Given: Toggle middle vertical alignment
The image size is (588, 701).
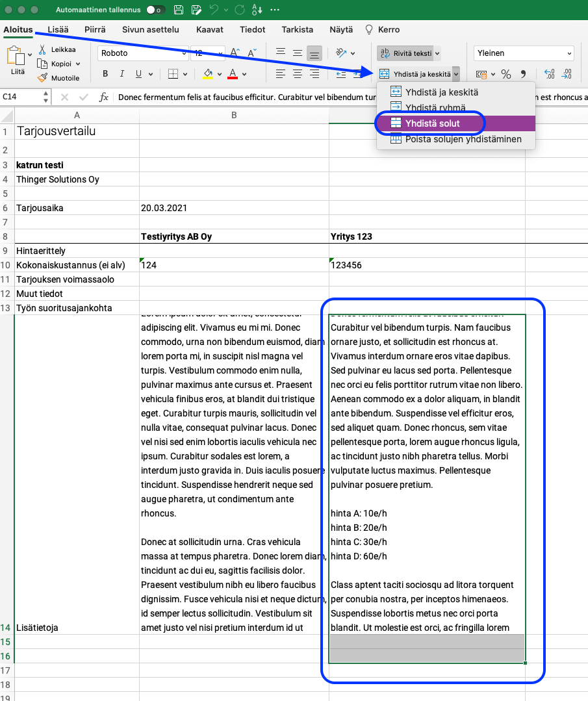Looking at the screenshot, I should pos(298,53).
